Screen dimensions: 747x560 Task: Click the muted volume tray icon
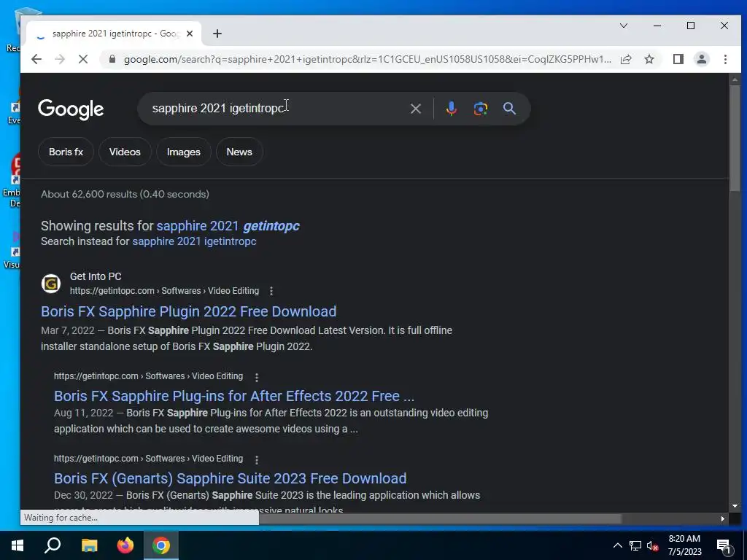coord(653,545)
